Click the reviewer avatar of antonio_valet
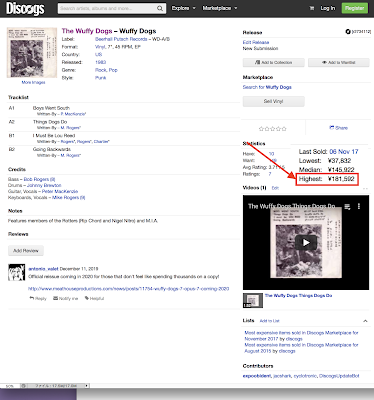Image resolution: width=374 pixels, height=400 pixels. click(x=17, y=272)
